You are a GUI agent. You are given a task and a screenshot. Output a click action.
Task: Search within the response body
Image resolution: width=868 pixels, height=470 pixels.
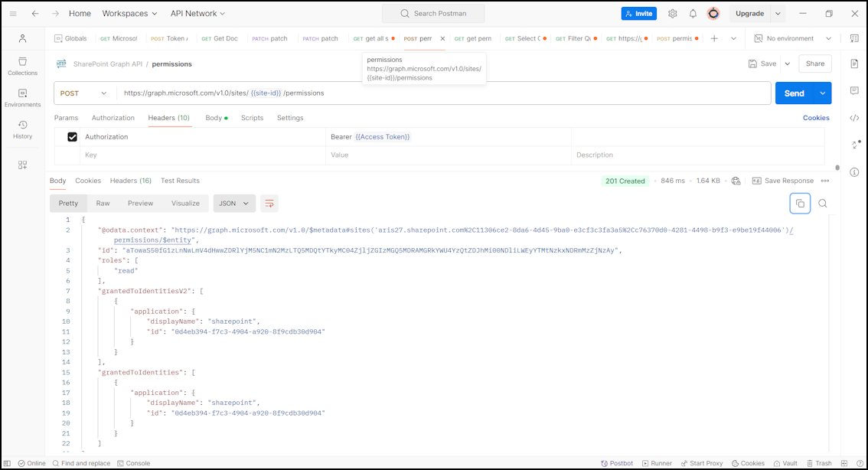[x=823, y=203]
